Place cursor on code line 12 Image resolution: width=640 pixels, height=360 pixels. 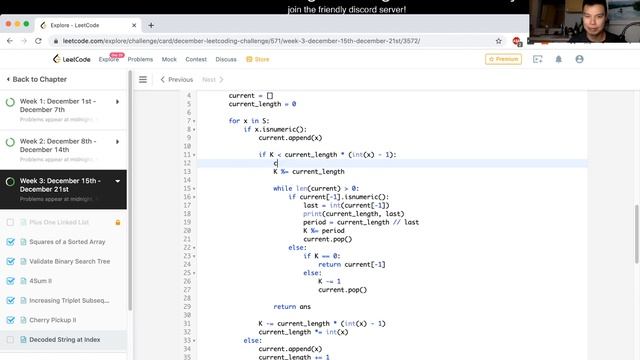[392, 163]
